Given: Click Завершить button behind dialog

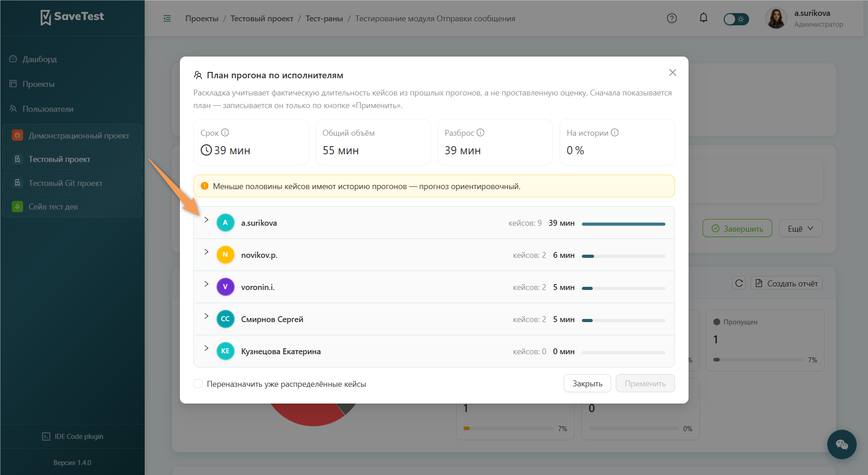Looking at the screenshot, I should (737, 228).
